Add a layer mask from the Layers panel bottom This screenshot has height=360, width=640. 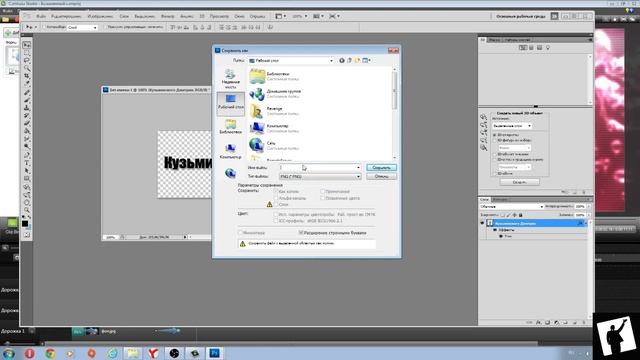click(x=548, y=322)
